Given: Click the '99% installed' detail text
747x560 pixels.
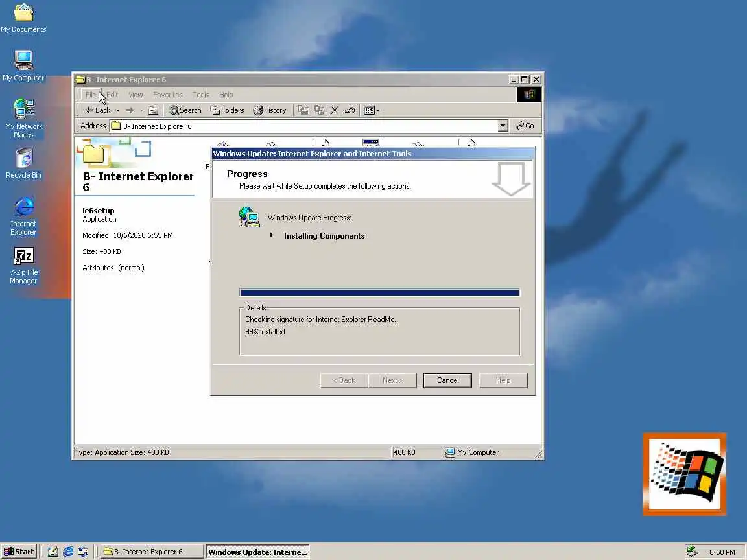Looking at the screenshot, I should (265, 332).
